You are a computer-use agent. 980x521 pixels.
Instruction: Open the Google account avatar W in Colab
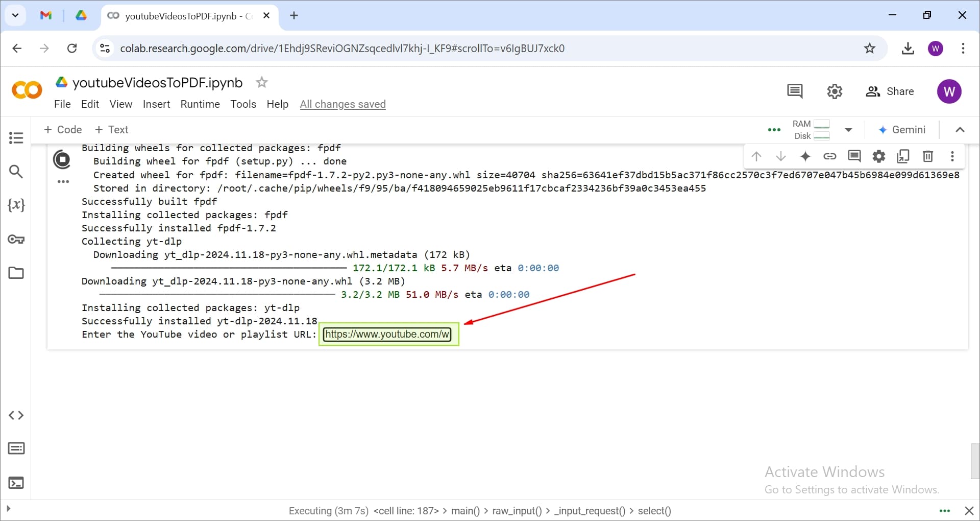pos(949,91)
